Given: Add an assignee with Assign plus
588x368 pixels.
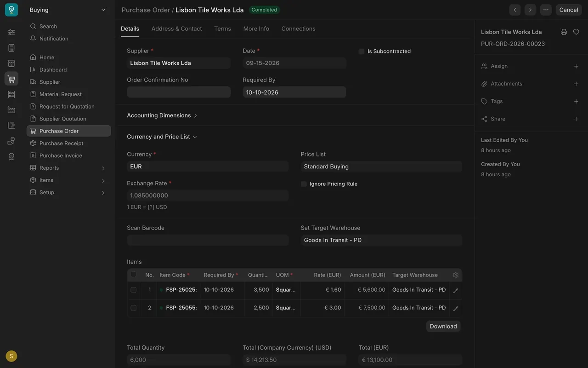Looking at the screenshot, I should point(576,66).
